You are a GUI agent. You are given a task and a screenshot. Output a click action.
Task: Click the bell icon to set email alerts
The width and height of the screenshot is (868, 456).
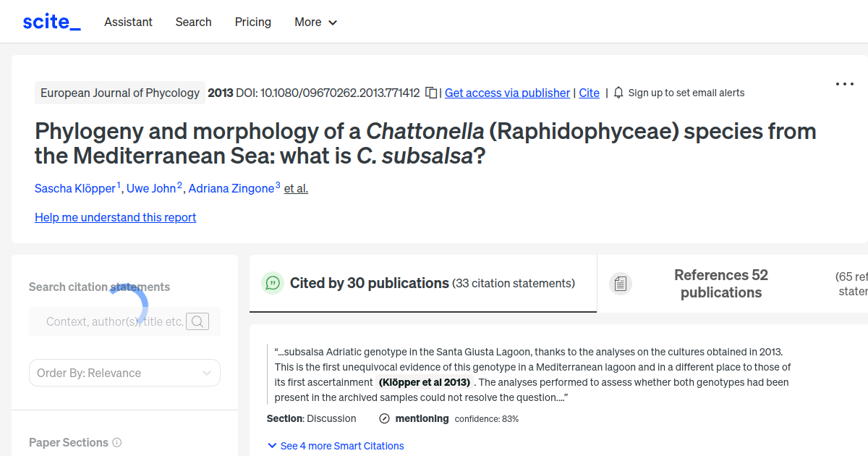[x=618, y=93]
